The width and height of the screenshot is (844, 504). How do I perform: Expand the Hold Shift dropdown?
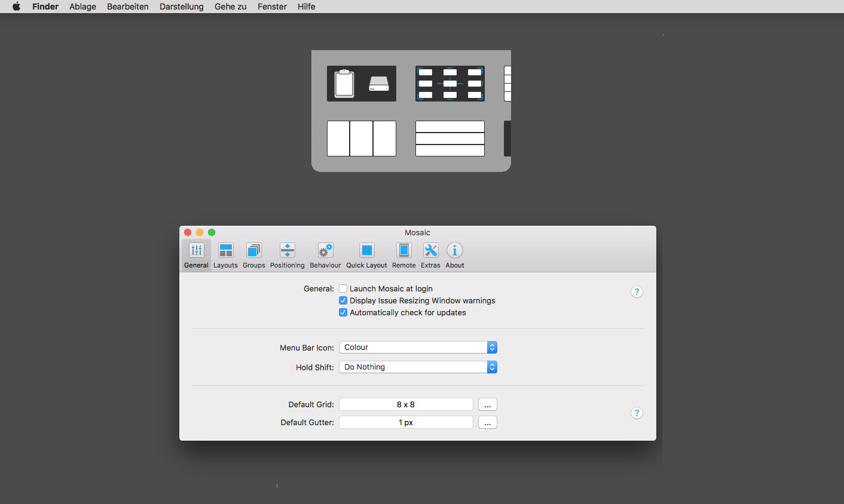(418, 367)
